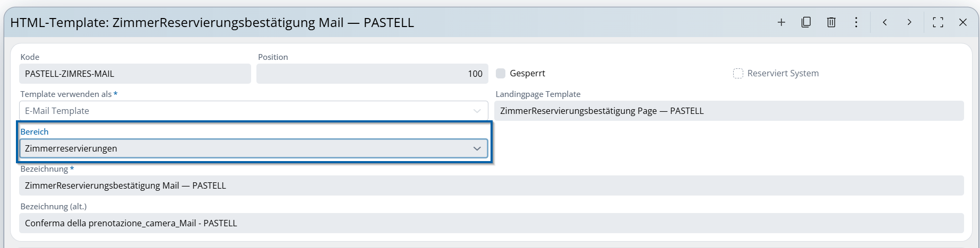Click the Kode field PASTELL-ZIMRES-MAIL
Viewport: 980px width, 248px height.
135,74
